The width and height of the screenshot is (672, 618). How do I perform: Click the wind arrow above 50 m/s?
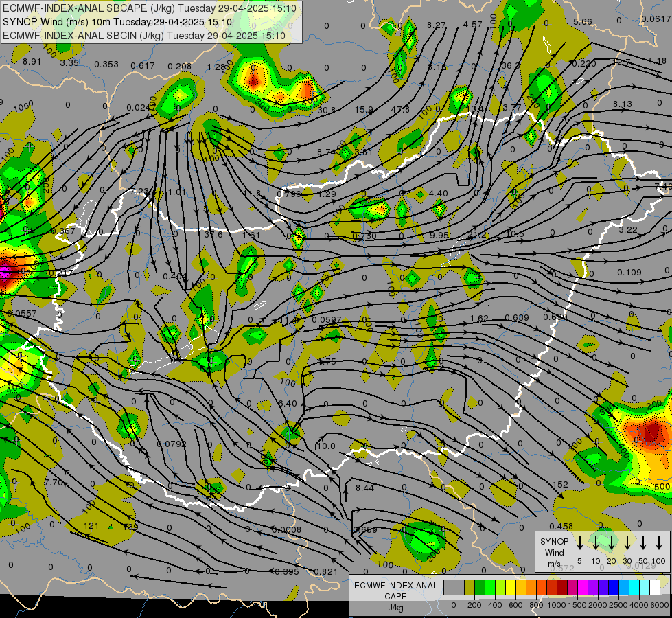(643, 543)
